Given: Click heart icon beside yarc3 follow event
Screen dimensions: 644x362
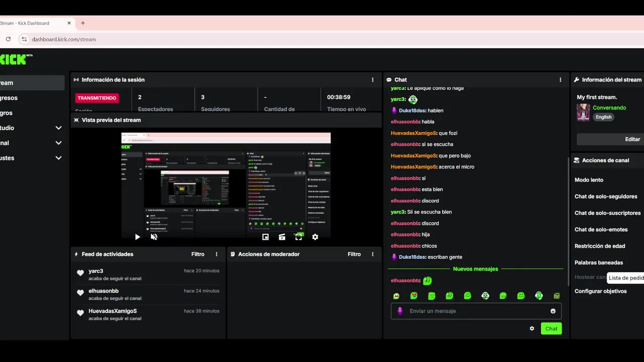Looking at the screenshot, I should click(80, 273).
